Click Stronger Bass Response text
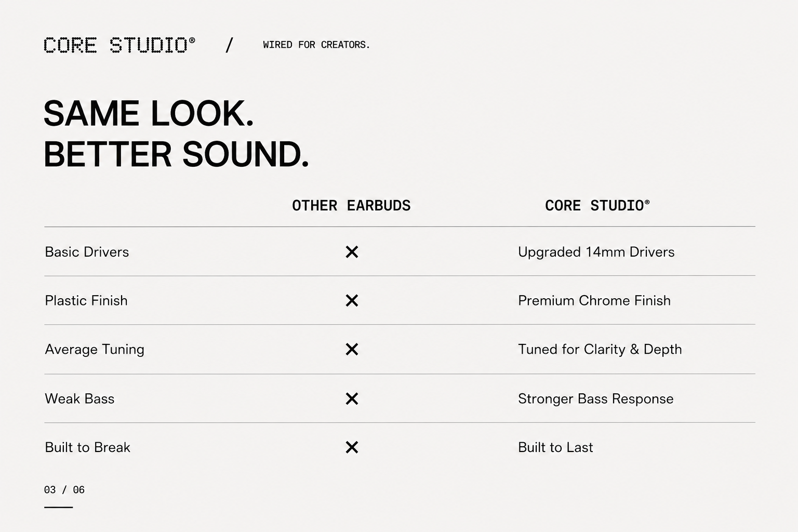This screenshot has width=798, height=532. pos(595,398)
